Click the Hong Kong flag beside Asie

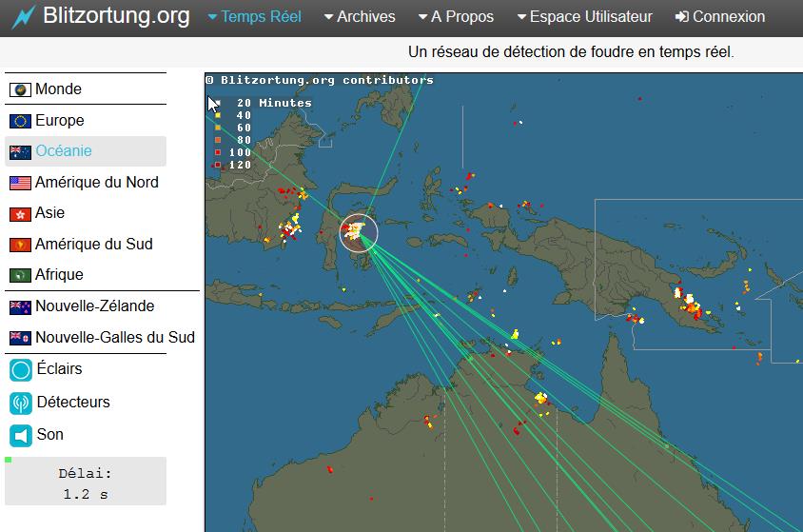21,214
